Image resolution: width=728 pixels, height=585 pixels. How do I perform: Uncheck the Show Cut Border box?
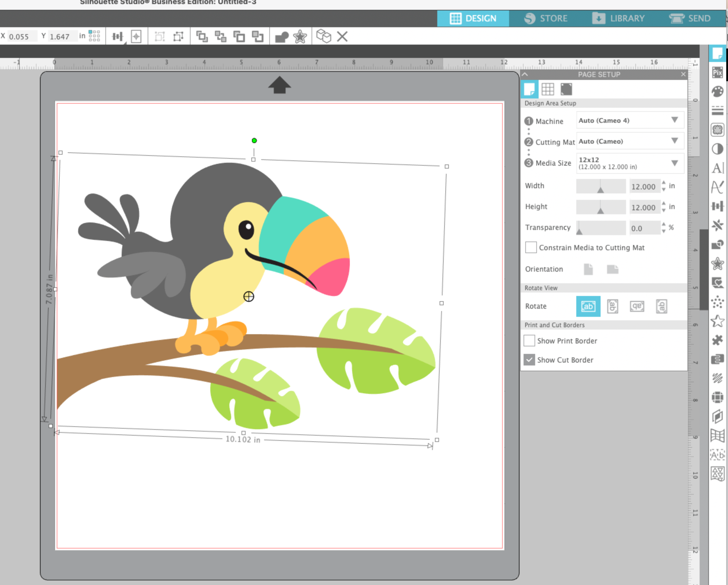pos(529,360)
